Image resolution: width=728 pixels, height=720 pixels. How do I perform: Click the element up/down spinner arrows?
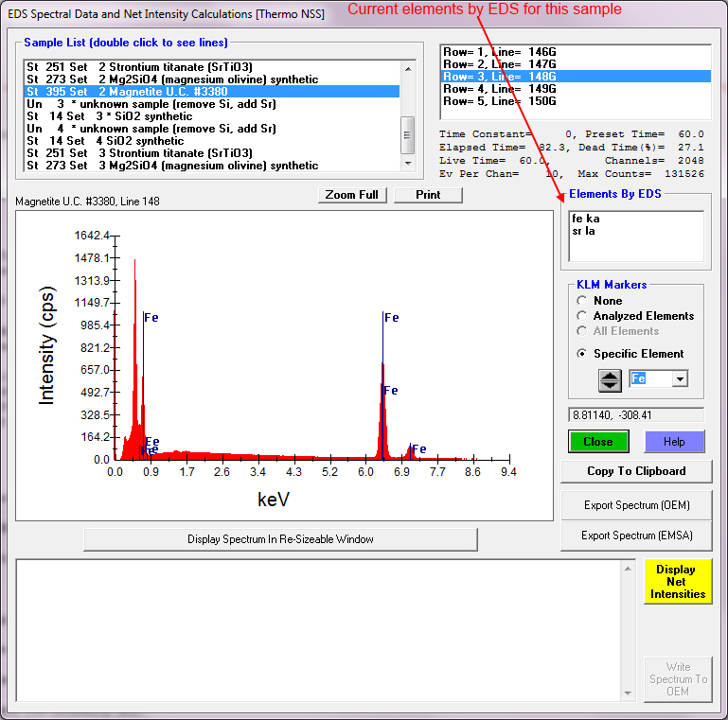point(611,379)
